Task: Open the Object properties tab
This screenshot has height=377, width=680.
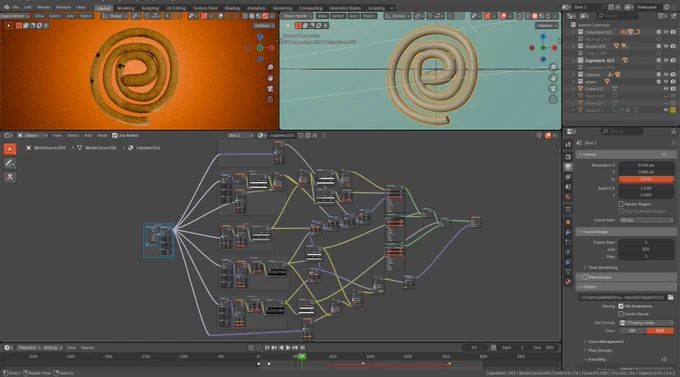Action: [568, 223]
